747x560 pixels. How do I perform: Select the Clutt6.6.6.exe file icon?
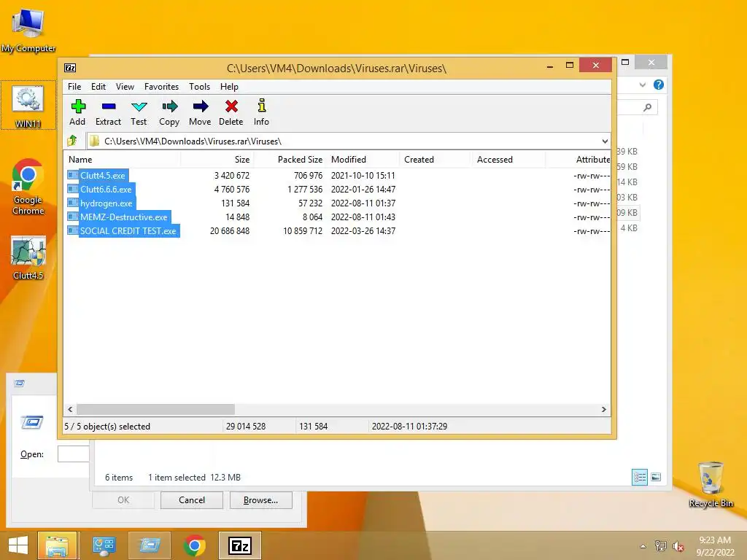tap(72, 189)
